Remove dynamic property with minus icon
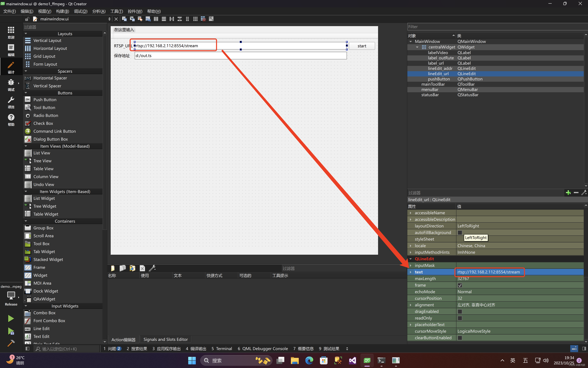Viewport: 588px width, 368px height. pos(576,193)
